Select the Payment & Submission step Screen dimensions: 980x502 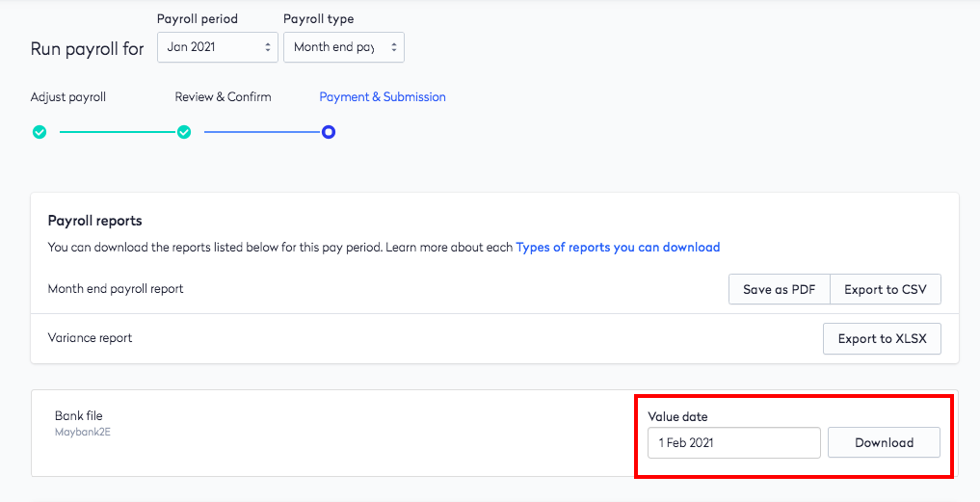[383, 97]
